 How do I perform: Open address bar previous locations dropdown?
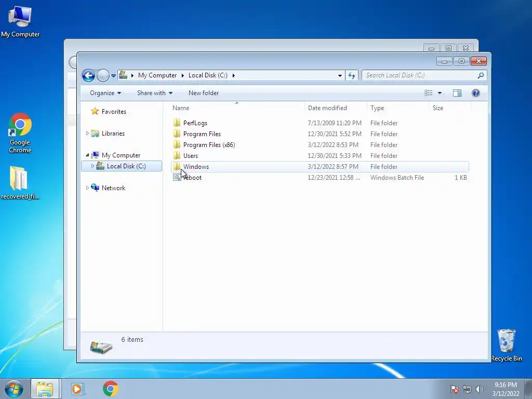pyautogui.click(x=340, y=75)
